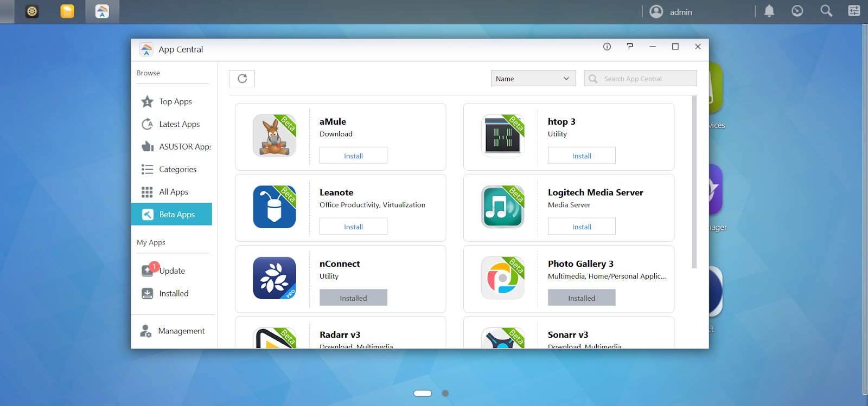Image resolution: width=868 pixels, height=406 pixels.
Task: Select the first desktop page indicator
Action: tap(423, 394)
